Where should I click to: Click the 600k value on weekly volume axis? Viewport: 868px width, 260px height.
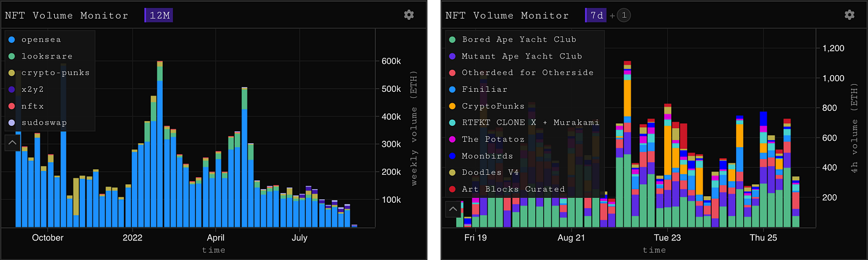click(x=390, y=61)
